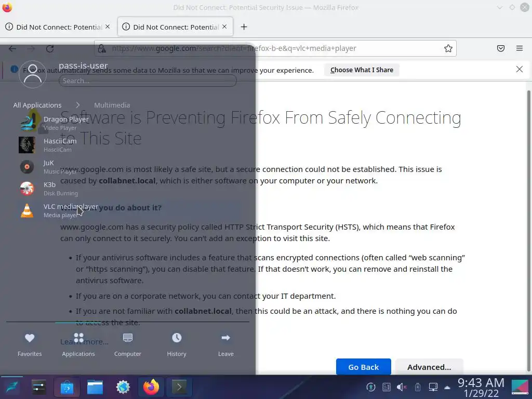The height and width of the screenshot is (399, 532).
Task: Open the updates notifier tray icon
Action: coord(370,387)
